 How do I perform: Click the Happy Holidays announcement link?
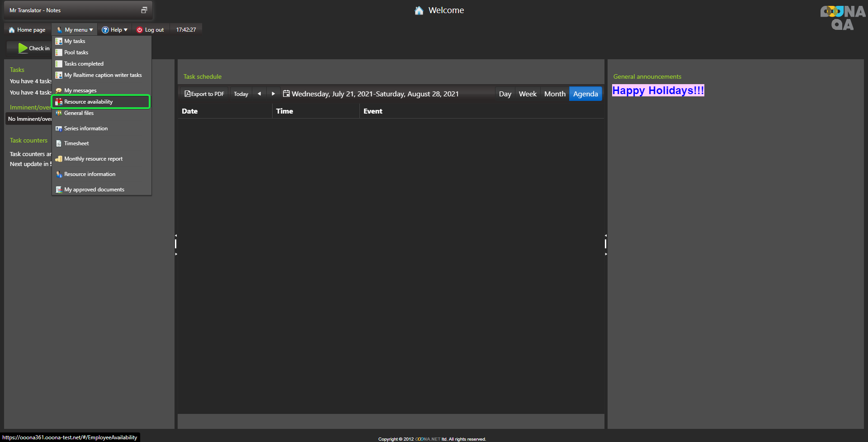[x=658, y=90]
